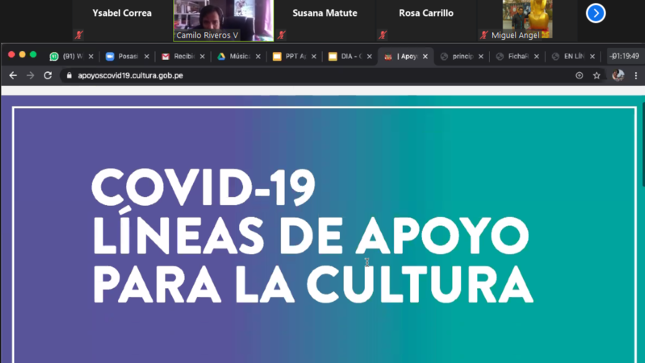Click the 'COVID-19' heading text
The image size is (645, 363).
coord(203,188)
